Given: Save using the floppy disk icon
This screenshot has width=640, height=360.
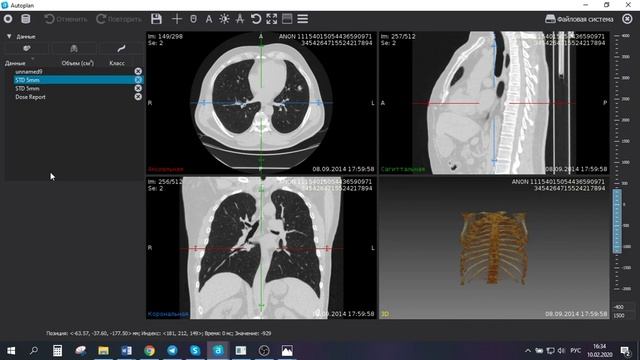Looking at the screenshot, I should pos(156,19).
